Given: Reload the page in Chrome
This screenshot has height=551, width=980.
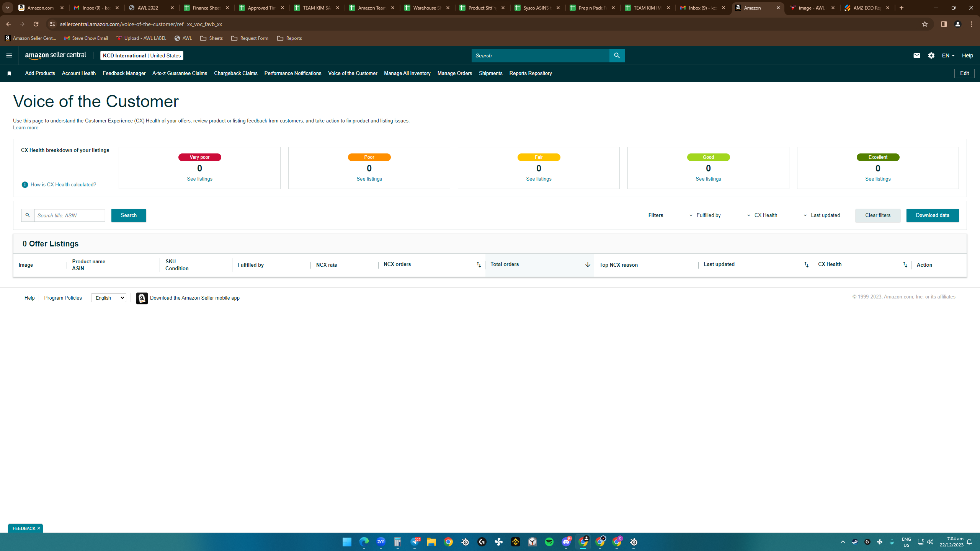Looking at the screenshot, I should [36, 24].
